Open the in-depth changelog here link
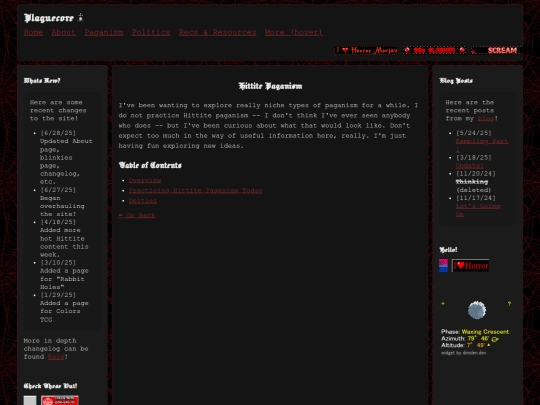Image resolution: width=540 pixels, height=405 pixels. (56, 357)
